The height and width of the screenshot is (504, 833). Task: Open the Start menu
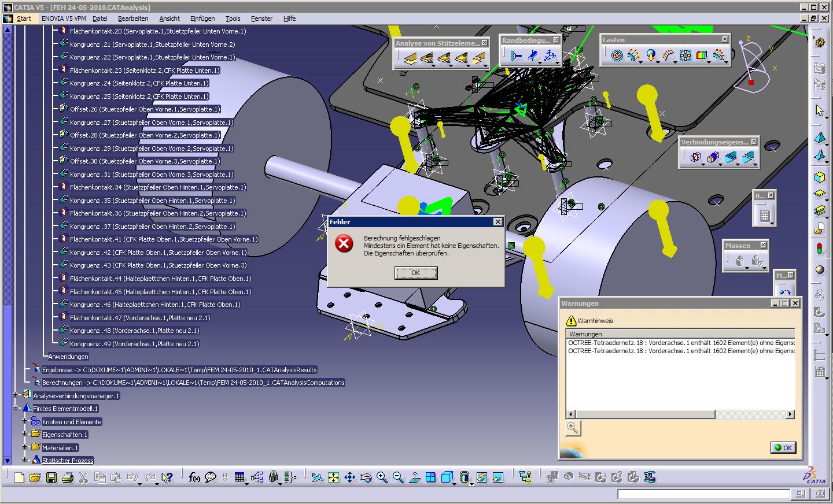[x=24, y=18]
